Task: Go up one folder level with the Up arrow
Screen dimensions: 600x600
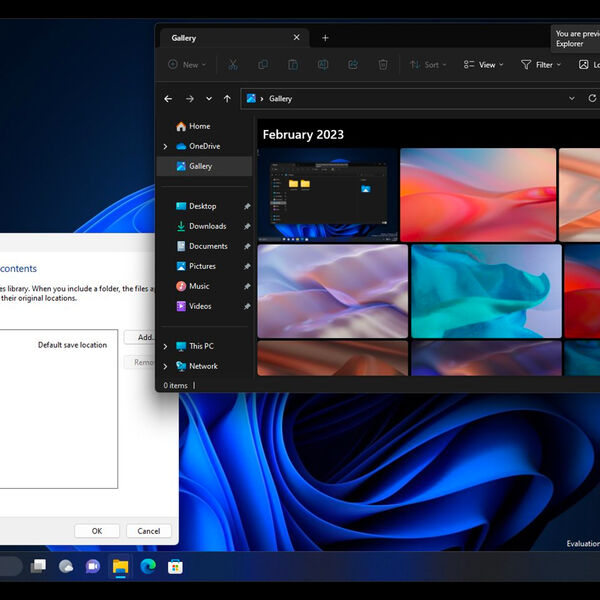Action: coord(227,99)
